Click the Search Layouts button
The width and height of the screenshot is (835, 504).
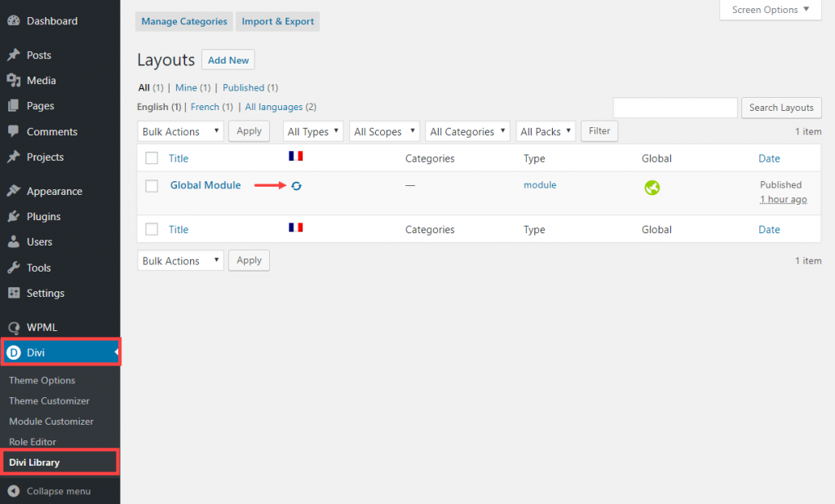click(x=781, y=108)
